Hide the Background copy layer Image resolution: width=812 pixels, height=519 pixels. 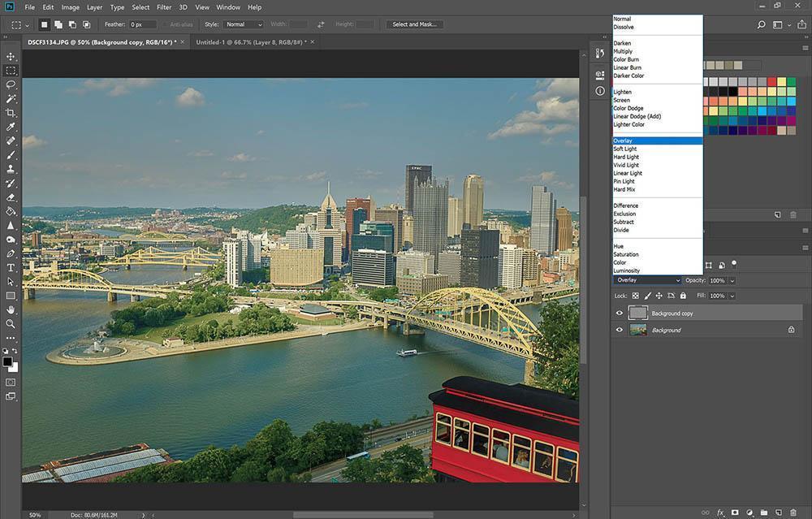tap(620, 314)
